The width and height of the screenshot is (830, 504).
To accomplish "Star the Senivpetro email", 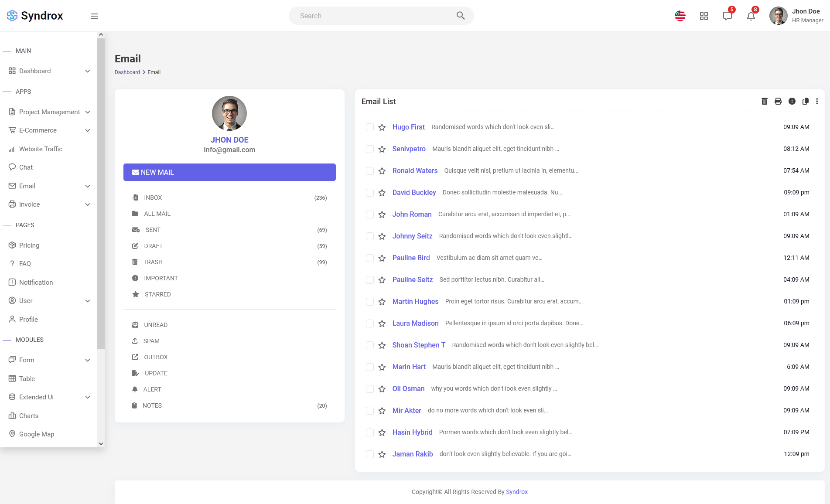I will (x=382, y=149).
